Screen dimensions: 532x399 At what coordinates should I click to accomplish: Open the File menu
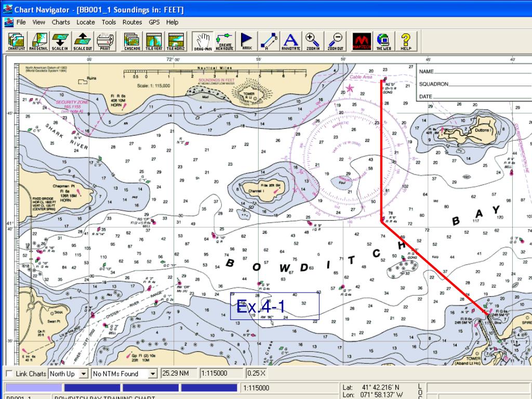coord(21,22)
